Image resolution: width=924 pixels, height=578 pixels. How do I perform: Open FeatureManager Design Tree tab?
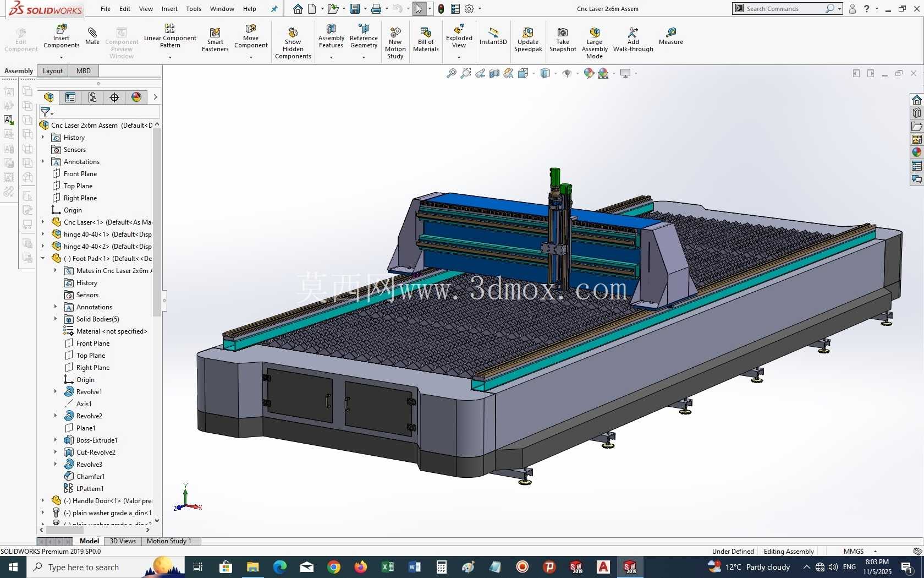tap(49, 97)
